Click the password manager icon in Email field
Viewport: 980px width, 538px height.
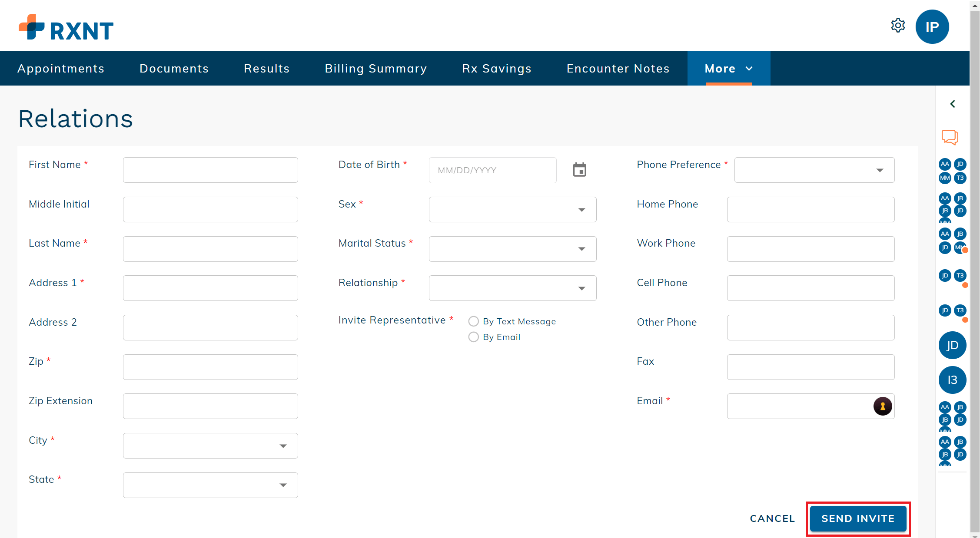point(882,406)
